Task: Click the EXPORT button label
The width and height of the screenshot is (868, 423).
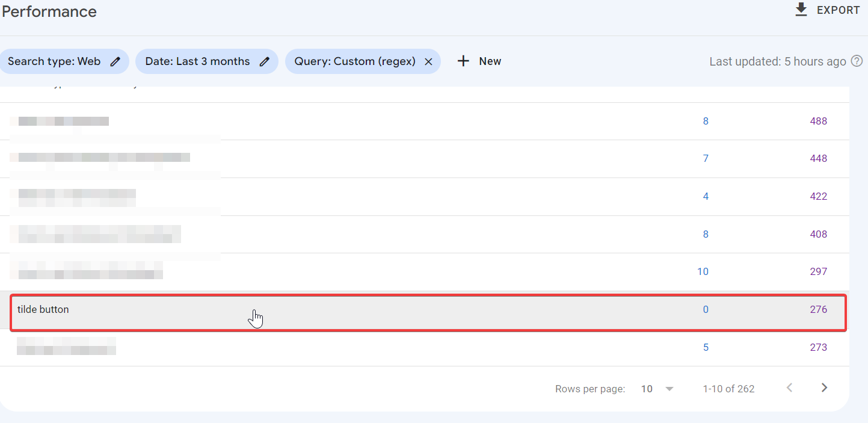Action: tap(838, 10)
